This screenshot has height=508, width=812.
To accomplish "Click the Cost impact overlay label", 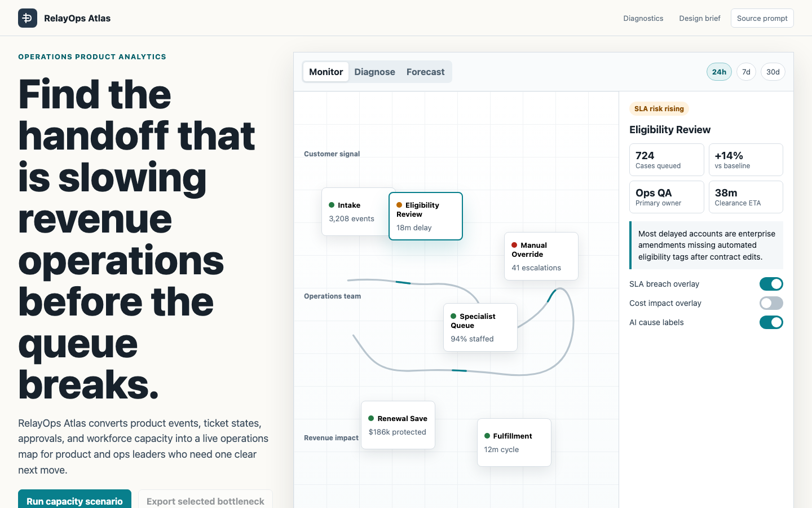I will click(x=665, y=303).
